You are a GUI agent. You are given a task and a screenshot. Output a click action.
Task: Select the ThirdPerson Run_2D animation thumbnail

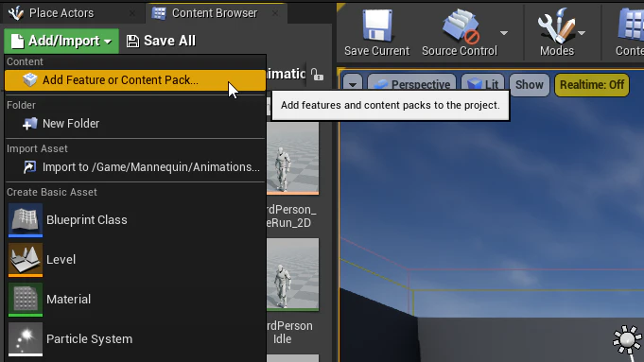tap(292, 159)
